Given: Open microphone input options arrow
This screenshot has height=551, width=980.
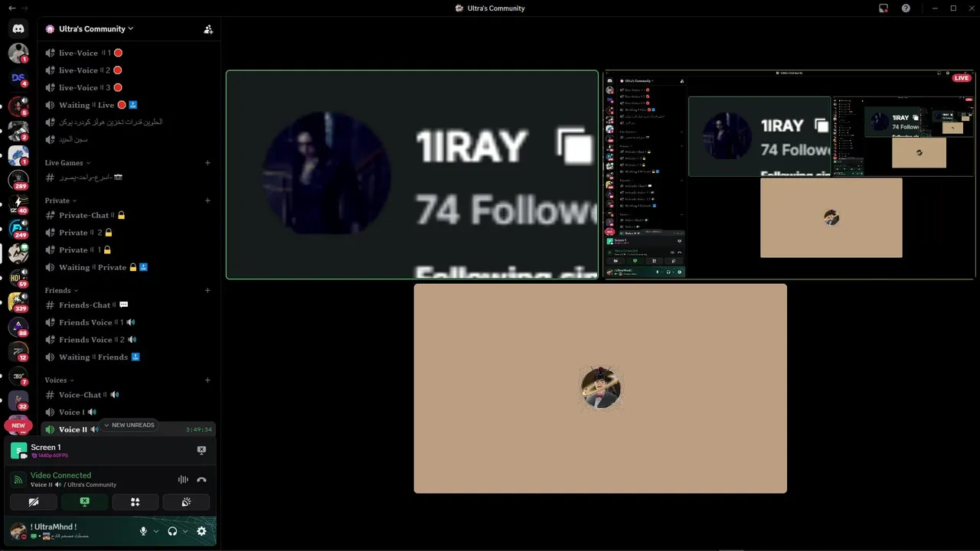Looking at the screenshot, I should point(156,531).
